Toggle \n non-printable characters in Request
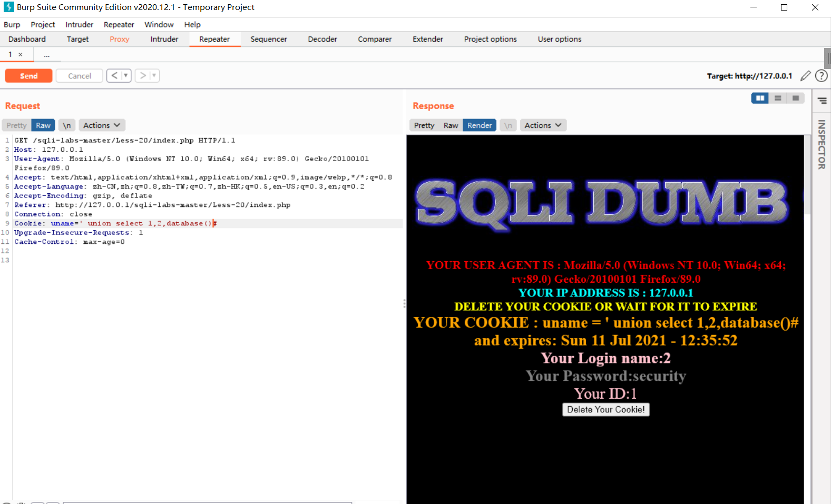Viewport: 831px width, 504px height. (66, 125)
